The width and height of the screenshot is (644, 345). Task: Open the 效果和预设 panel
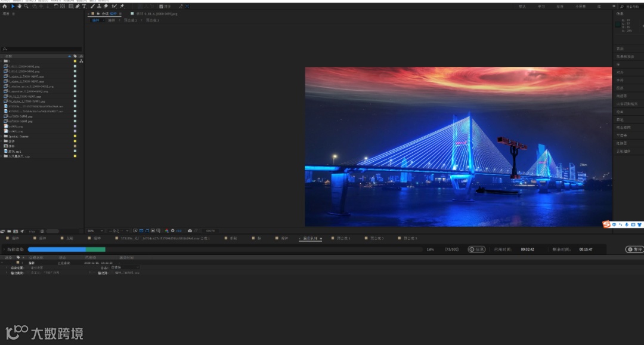pos(625,56)
